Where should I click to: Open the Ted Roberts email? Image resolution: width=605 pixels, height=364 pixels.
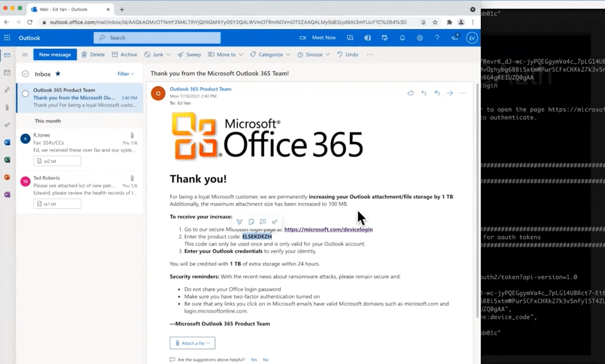coord(79,192)
